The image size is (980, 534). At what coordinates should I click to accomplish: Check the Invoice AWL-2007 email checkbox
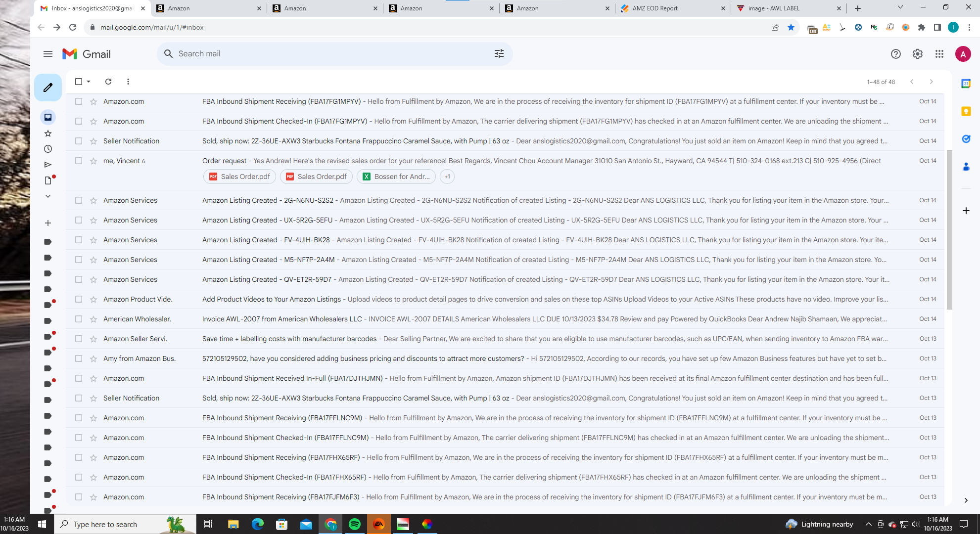[79, 319]
